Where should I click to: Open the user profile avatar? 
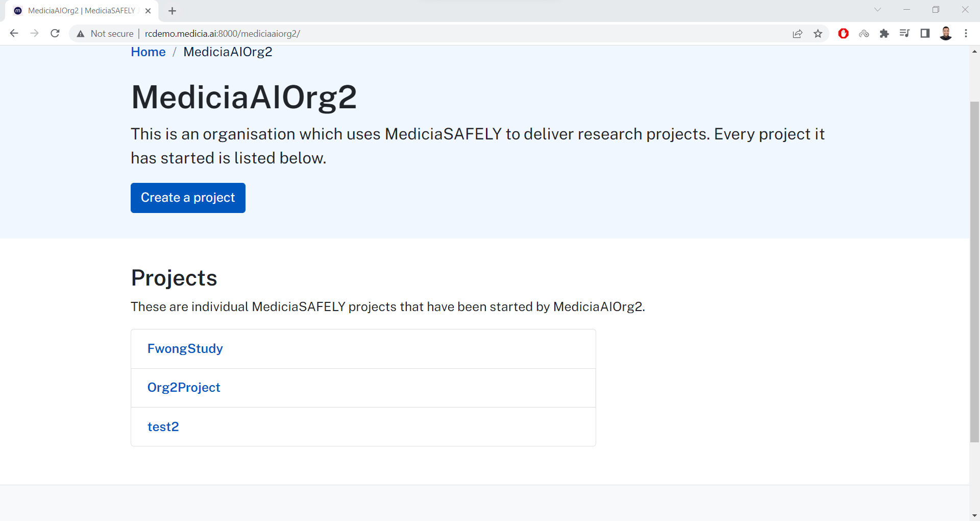[x=946, y=34]
